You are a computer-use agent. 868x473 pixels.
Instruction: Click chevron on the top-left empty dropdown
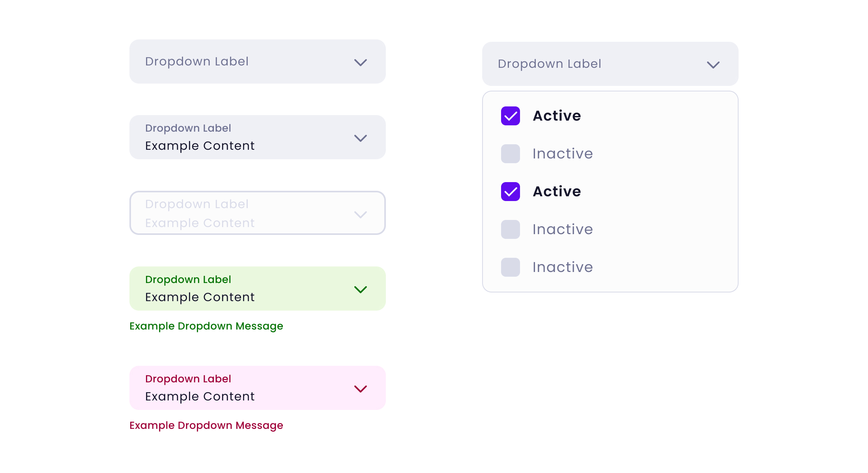tap(360, 62)
